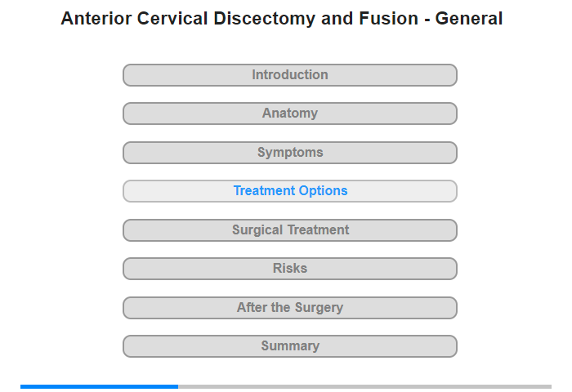This screenshot has height=392, width=572.
Task: Click the Anterior Cervical Discectomy title heading
Action: pyautogui.click(x=282, y=19)
